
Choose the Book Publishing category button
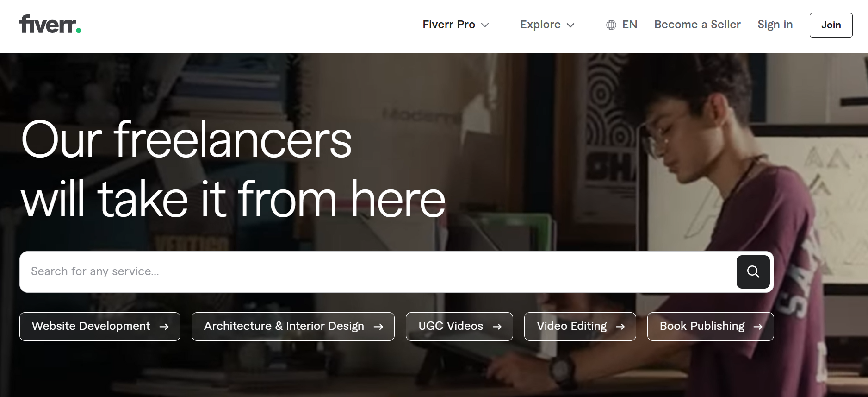tap(710, 327)
